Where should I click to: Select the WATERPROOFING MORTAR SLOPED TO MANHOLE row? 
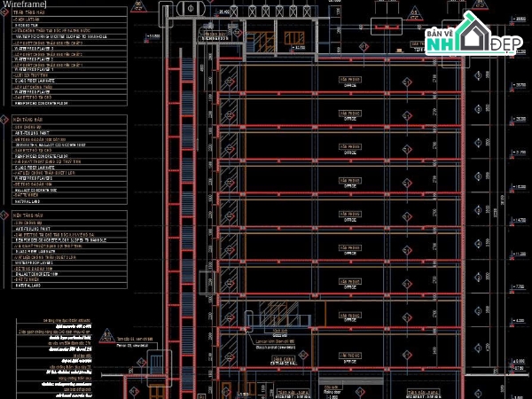point(69,36)
